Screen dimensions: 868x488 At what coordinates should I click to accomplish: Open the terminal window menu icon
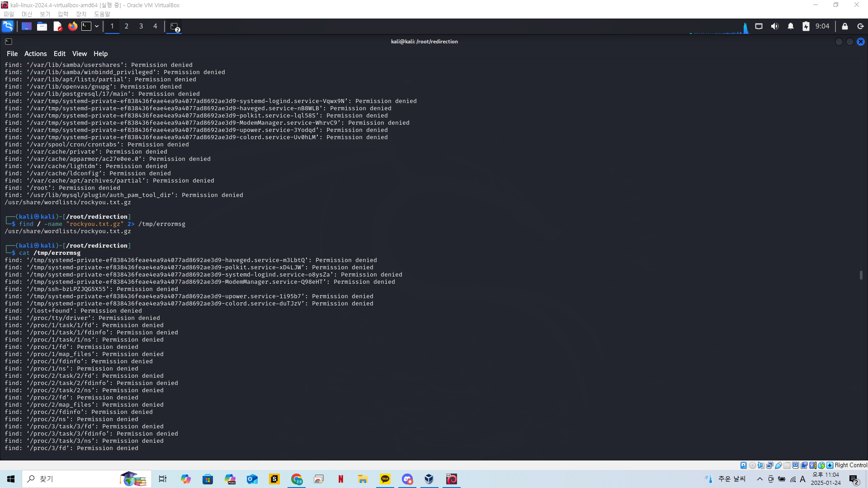point(9,42)
